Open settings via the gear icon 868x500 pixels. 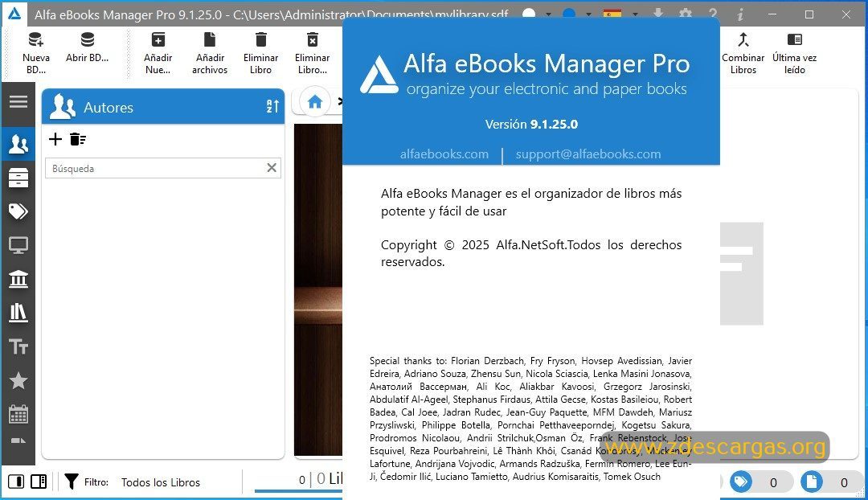[686, 14]
